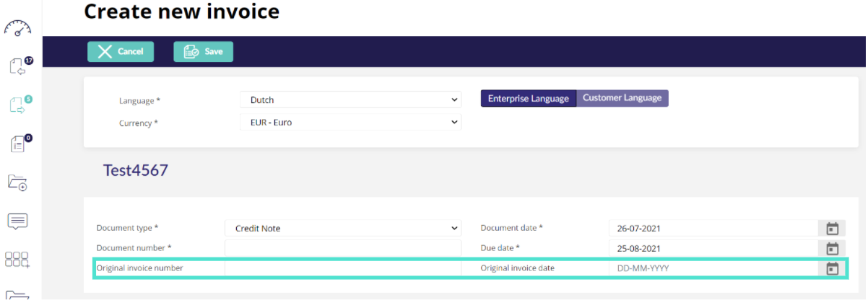Screen dimensions: 868x300
Task: Open calendar picker for Original invoice date
Action: click(x=832, y=268)
